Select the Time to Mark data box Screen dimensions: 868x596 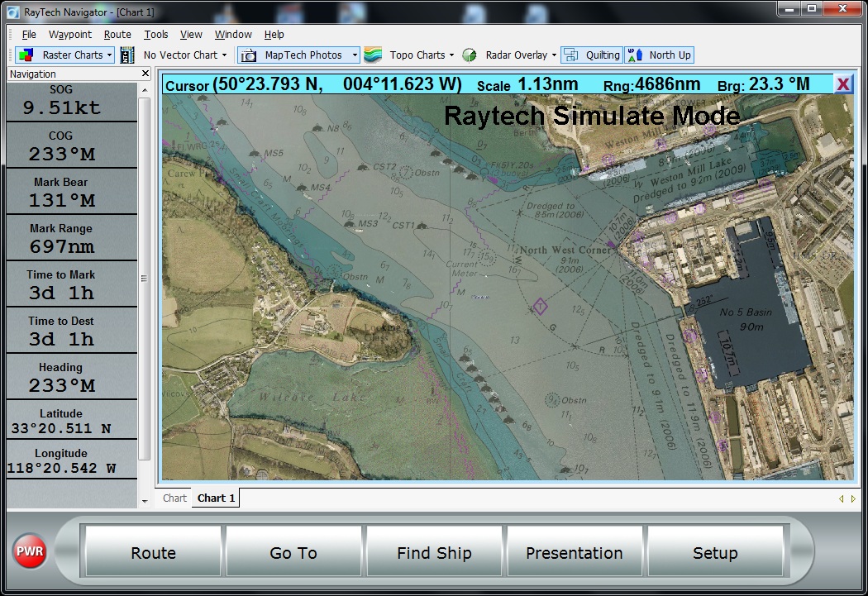point(72,284)
